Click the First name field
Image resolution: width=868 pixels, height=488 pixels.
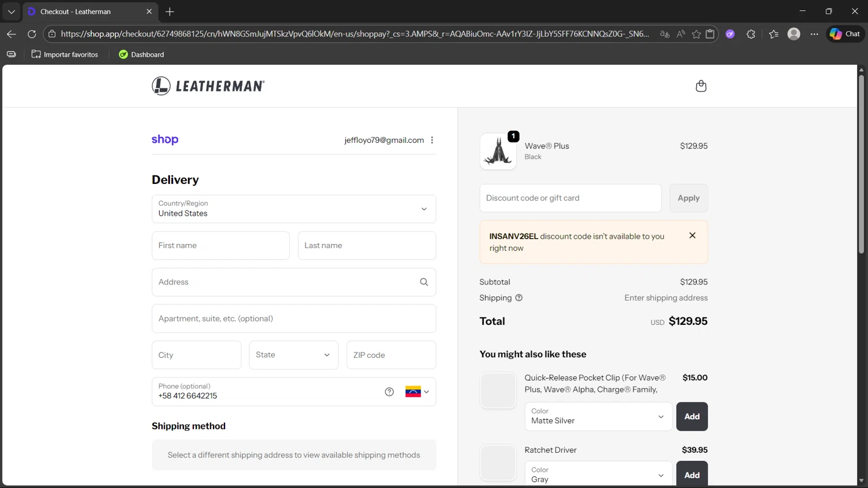(220, 246)
